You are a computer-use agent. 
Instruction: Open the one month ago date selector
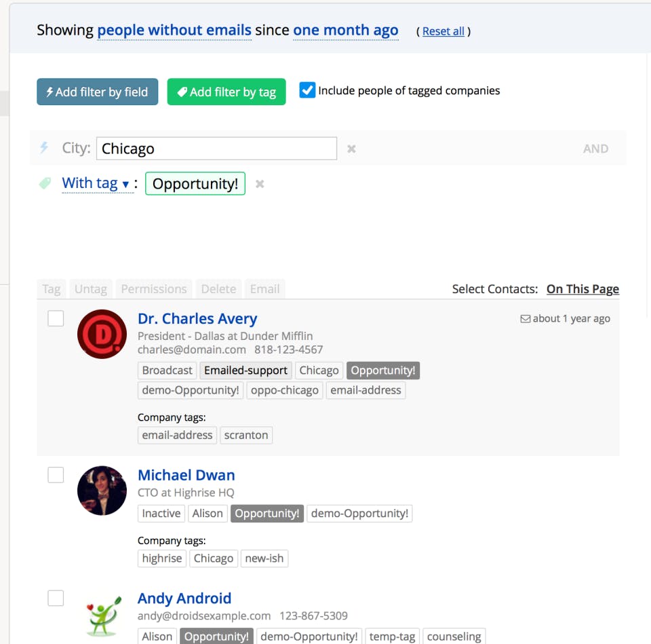(345, 31)
